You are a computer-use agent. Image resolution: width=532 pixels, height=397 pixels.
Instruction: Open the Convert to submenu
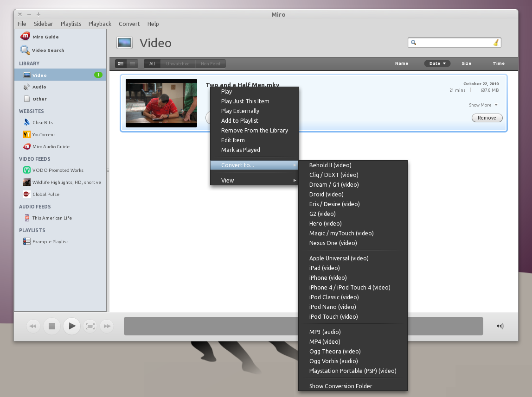coord(255,165)
